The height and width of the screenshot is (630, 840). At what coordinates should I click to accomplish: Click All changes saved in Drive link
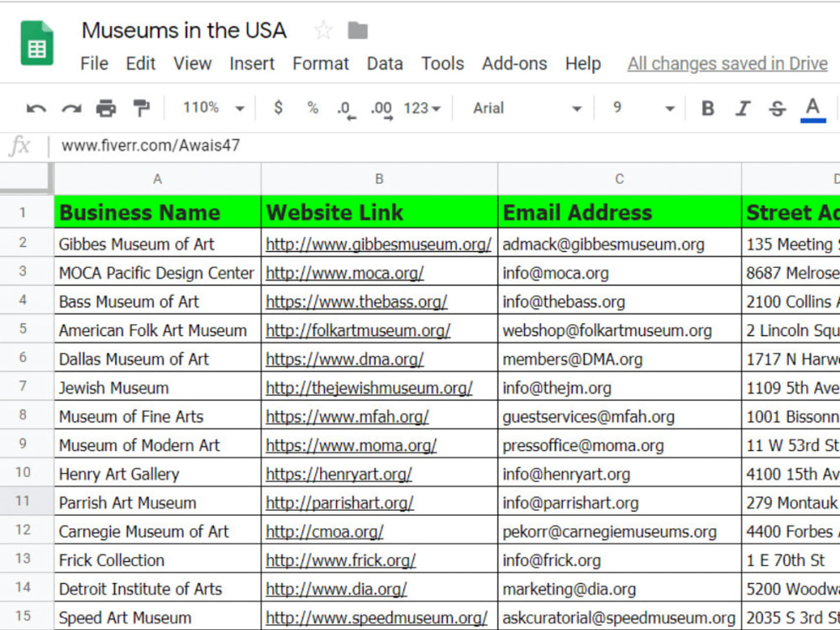click(727, 64)
